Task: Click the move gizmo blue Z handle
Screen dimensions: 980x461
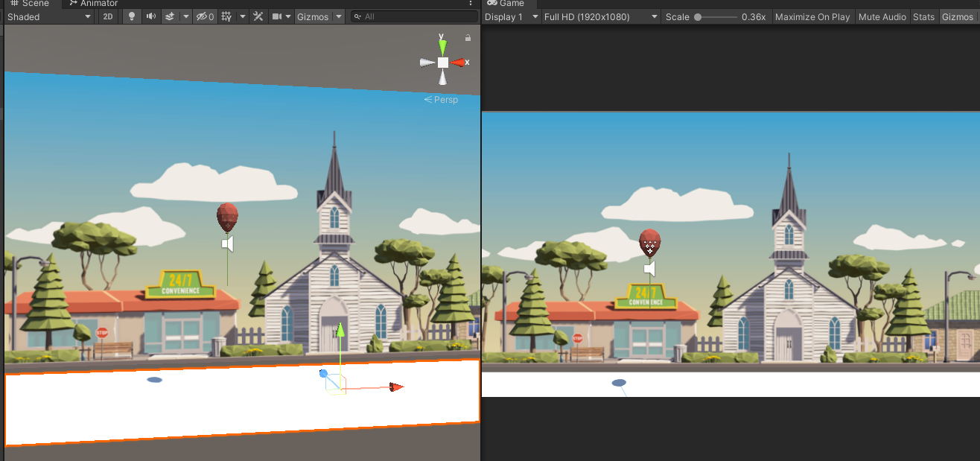Action: 323,373
